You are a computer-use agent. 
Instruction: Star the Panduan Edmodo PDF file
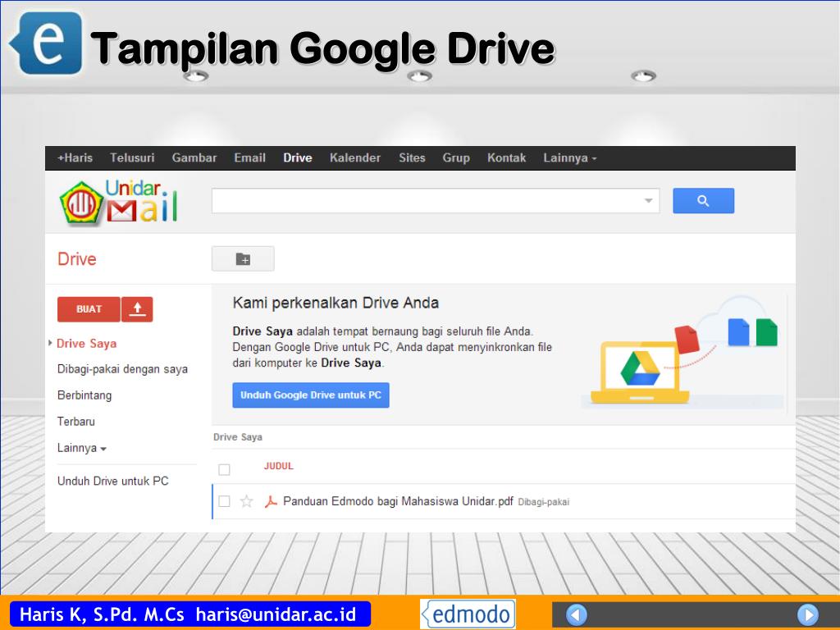(x=246, y=501)
